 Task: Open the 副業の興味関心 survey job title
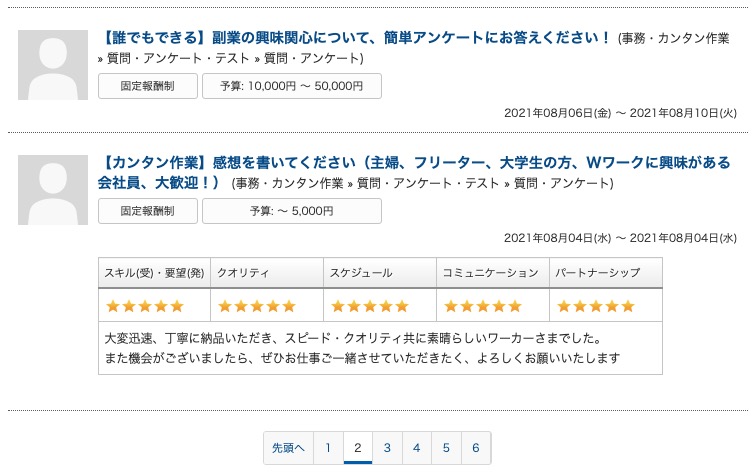coord(356,38)
